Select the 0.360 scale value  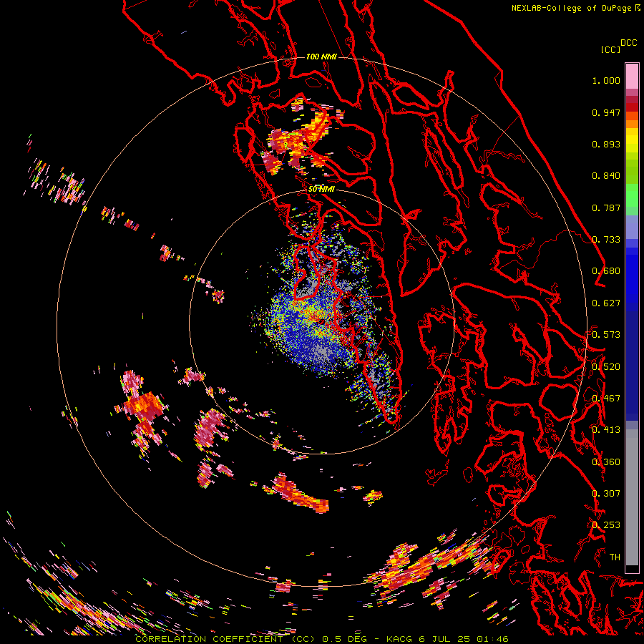point(606,462)
